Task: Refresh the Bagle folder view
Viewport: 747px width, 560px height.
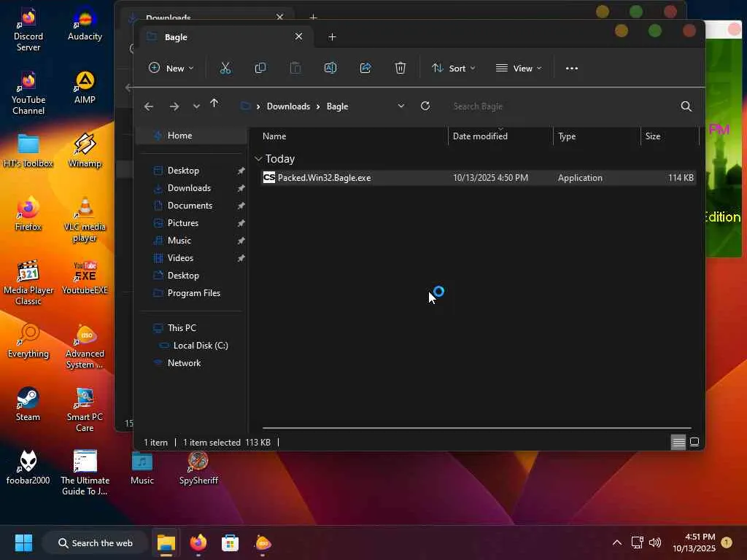Action: point(425,106)
